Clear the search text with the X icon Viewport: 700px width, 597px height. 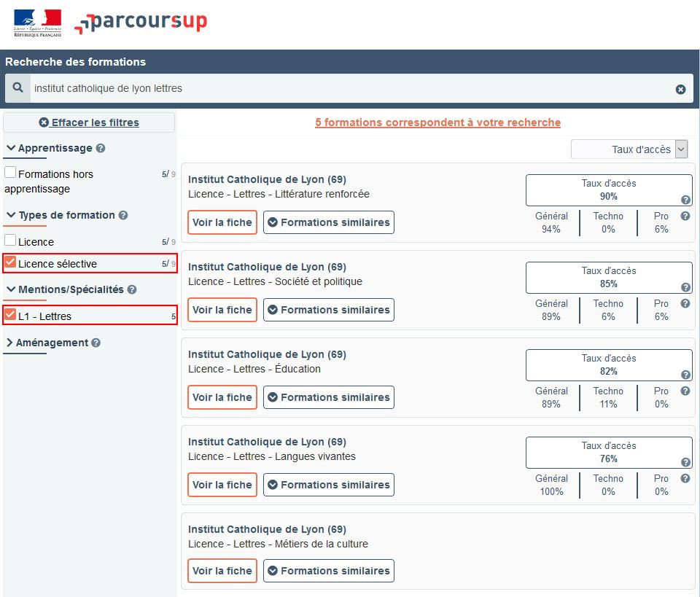680,89
